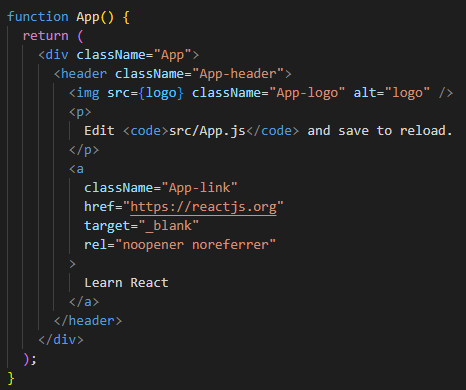Screen dimensions: 466x390
Task: Click the "App-link" string
Action: [x=199, y=188]
